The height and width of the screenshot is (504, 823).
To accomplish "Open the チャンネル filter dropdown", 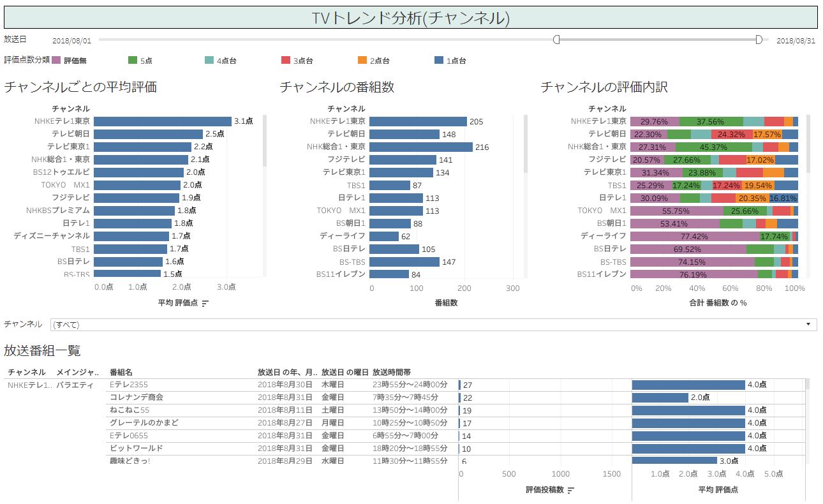I will coord(434,325).
